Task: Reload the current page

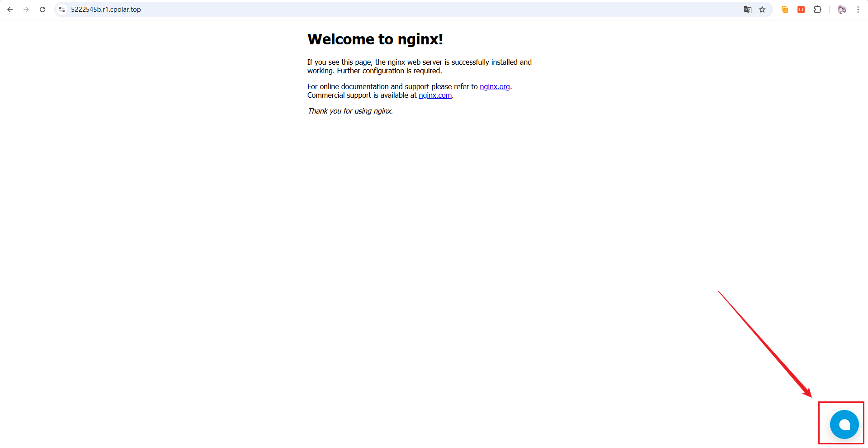Action: coord(42,10)
